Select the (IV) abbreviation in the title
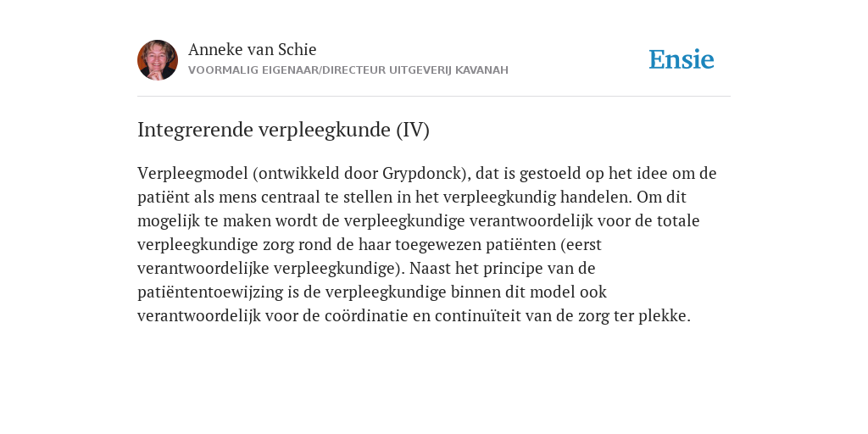Screen dimensions: 868x434 coord(413,130)
